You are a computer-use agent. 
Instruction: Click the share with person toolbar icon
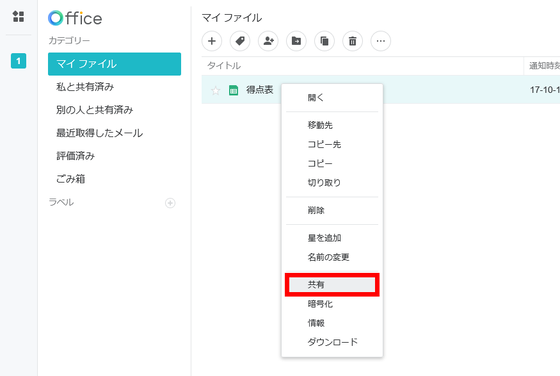(268, 41)
